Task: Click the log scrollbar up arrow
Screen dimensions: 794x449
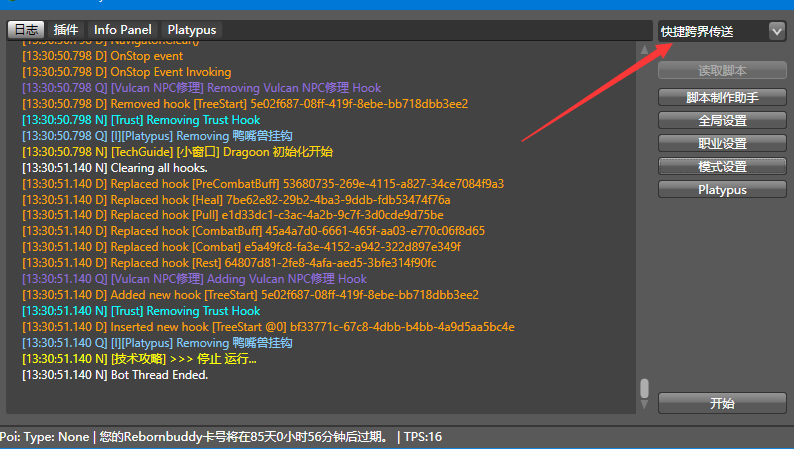Action: pos(645,49)
